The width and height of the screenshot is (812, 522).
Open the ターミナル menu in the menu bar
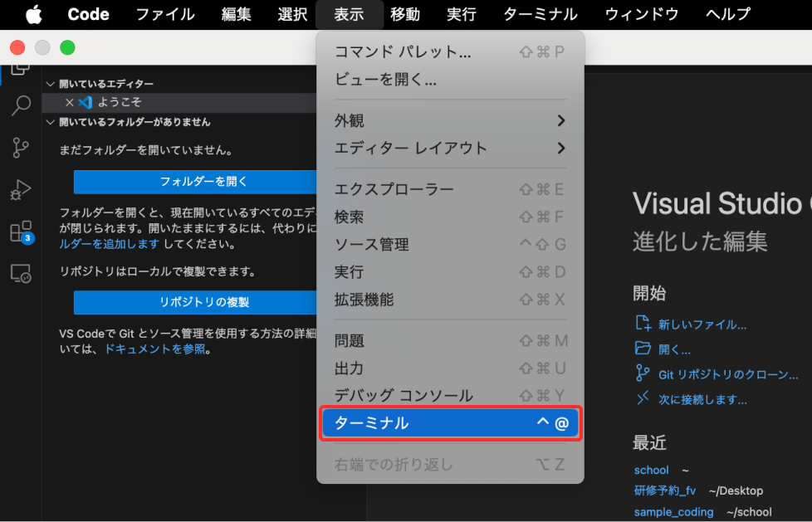541,14
